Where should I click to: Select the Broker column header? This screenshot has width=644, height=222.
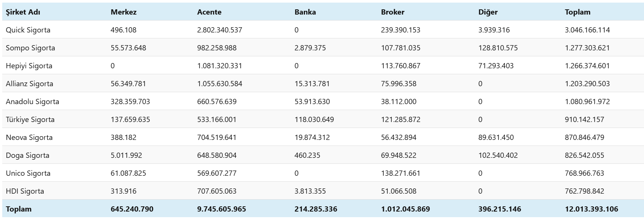392,12
